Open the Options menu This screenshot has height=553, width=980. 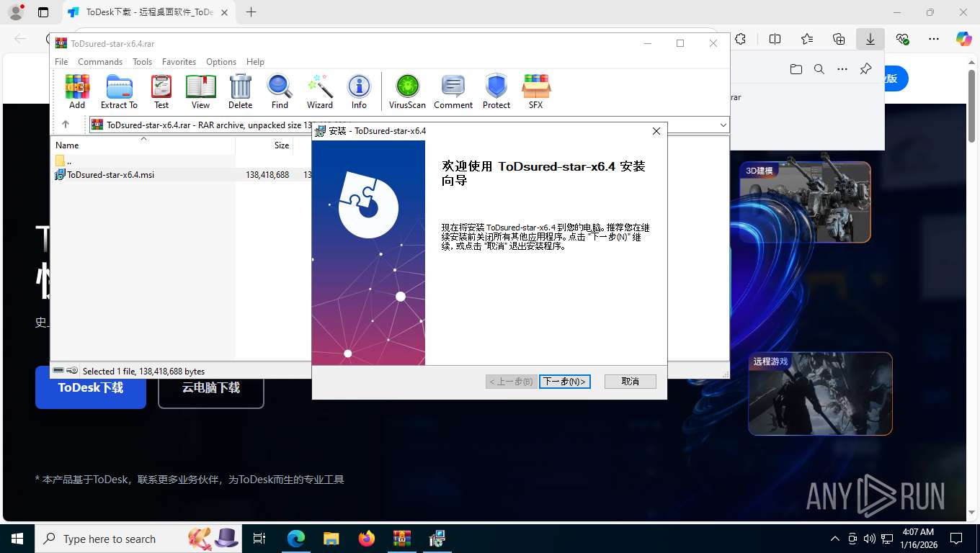[x=221, y=62]
